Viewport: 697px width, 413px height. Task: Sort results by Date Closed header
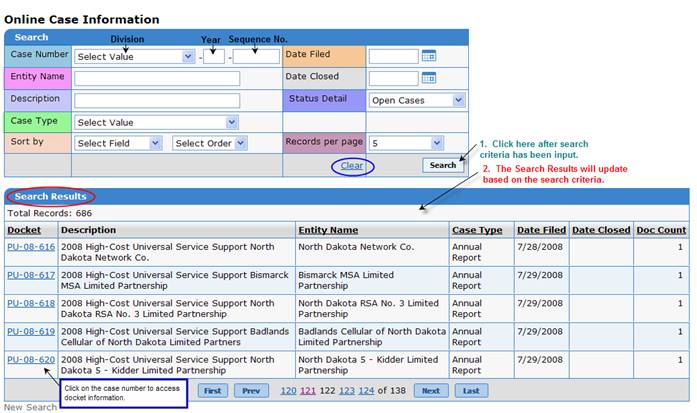click(x=601, y=230)
